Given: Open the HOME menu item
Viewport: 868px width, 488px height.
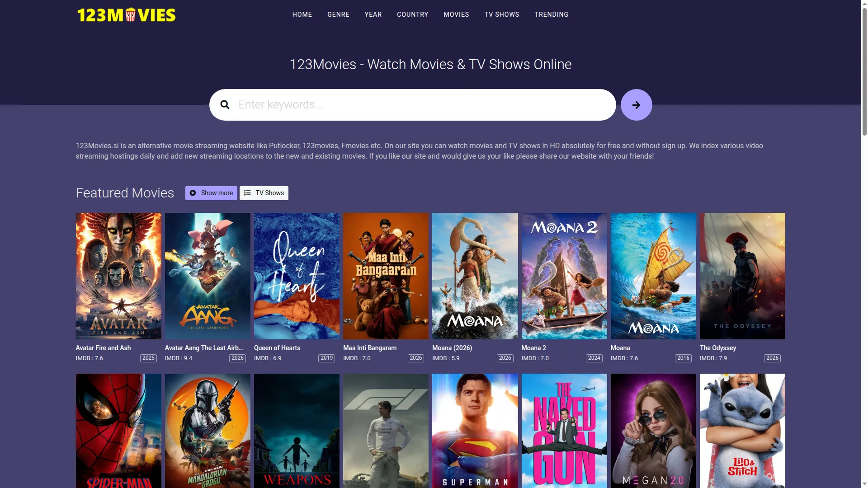Looking at the screenshot, I should [302, 14].
